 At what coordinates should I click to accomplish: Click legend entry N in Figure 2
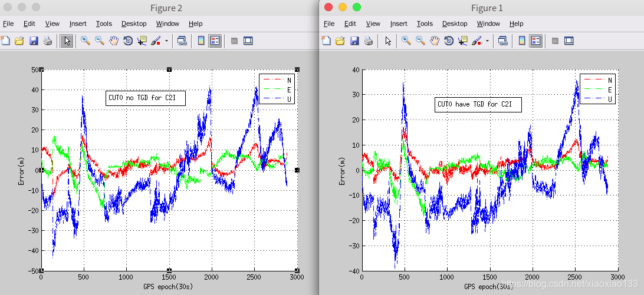(x=277, y=80)
